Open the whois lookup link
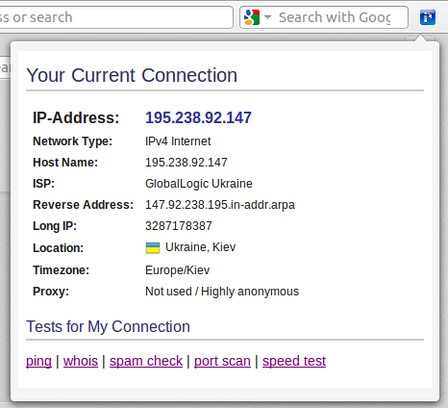Image resolution: width=448 pixels, height=408 pixels. [x=81, y=361]
